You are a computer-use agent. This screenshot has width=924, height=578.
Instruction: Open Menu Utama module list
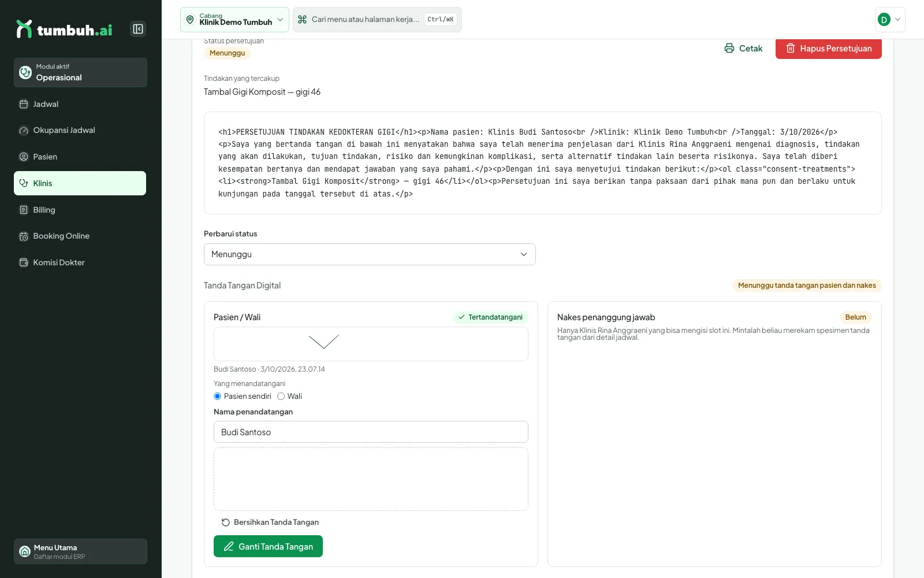pyautogui.click(x=80, y=551)
